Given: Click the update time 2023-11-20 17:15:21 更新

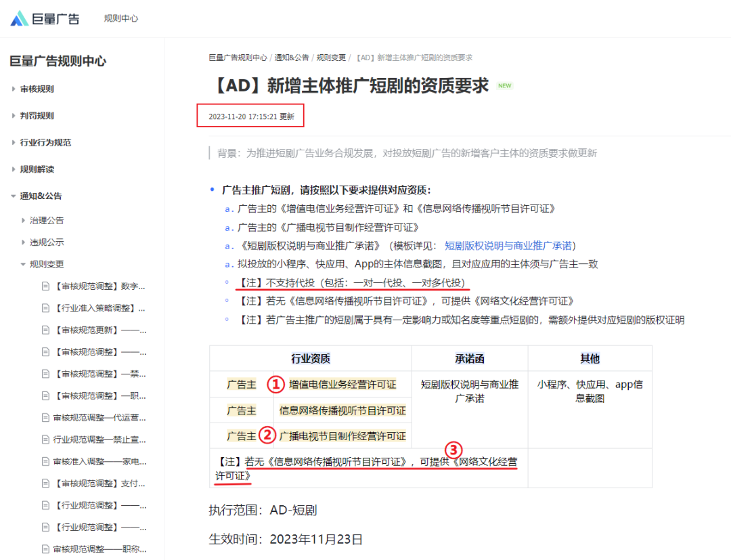Looking at the screenshot, I should pos(251,116).
